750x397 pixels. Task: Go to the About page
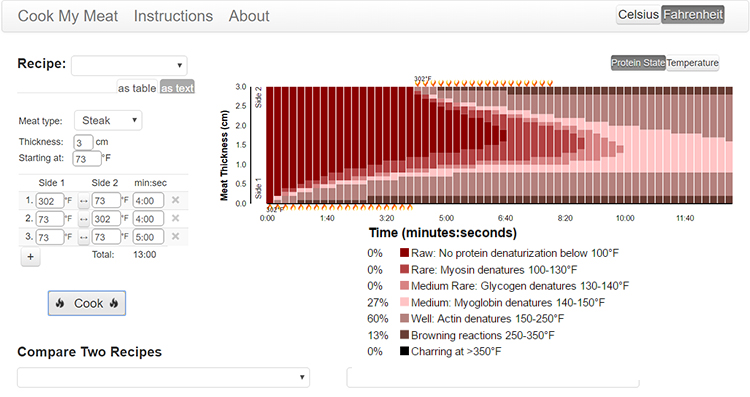click(249, 16)
